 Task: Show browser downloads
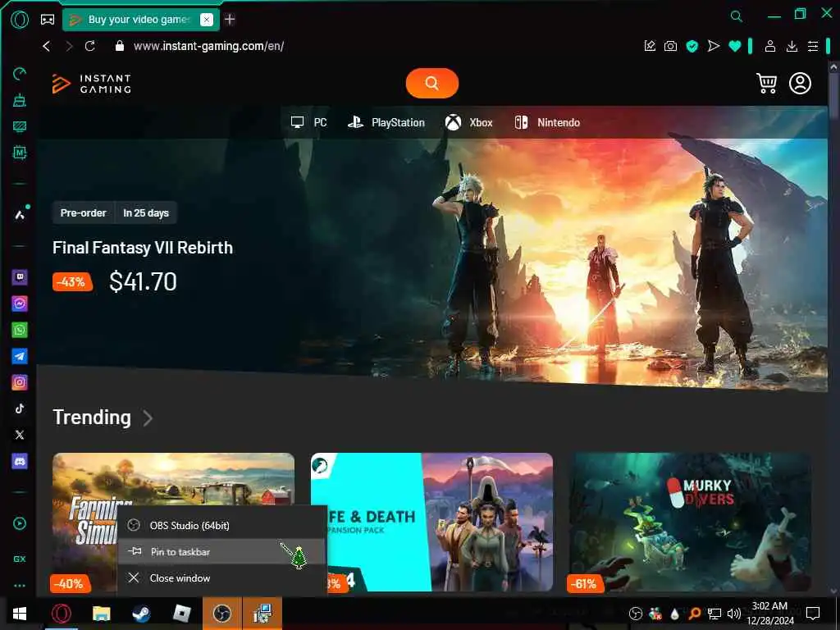coord(792,46)
